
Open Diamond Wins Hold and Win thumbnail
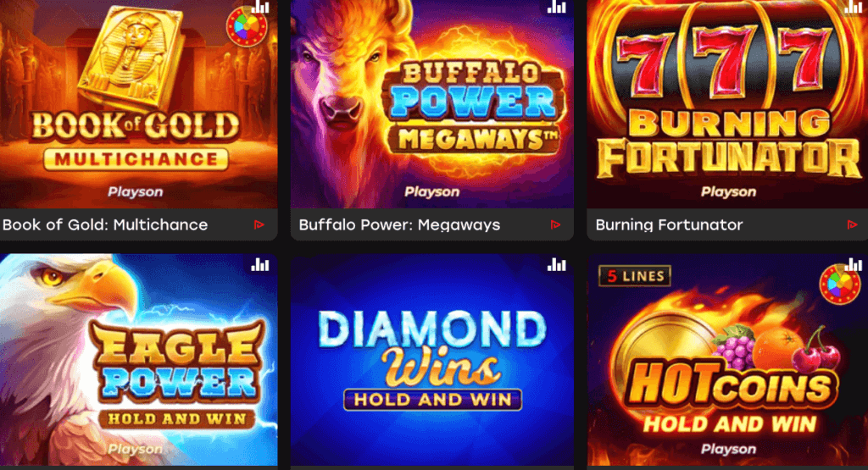tap(432, 360)
